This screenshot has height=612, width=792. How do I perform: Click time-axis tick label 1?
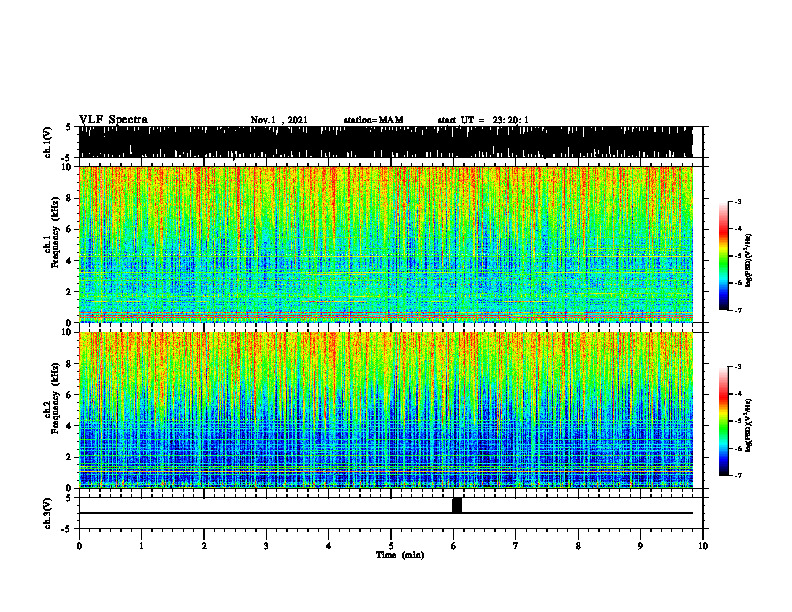click(x=141, y=546)
